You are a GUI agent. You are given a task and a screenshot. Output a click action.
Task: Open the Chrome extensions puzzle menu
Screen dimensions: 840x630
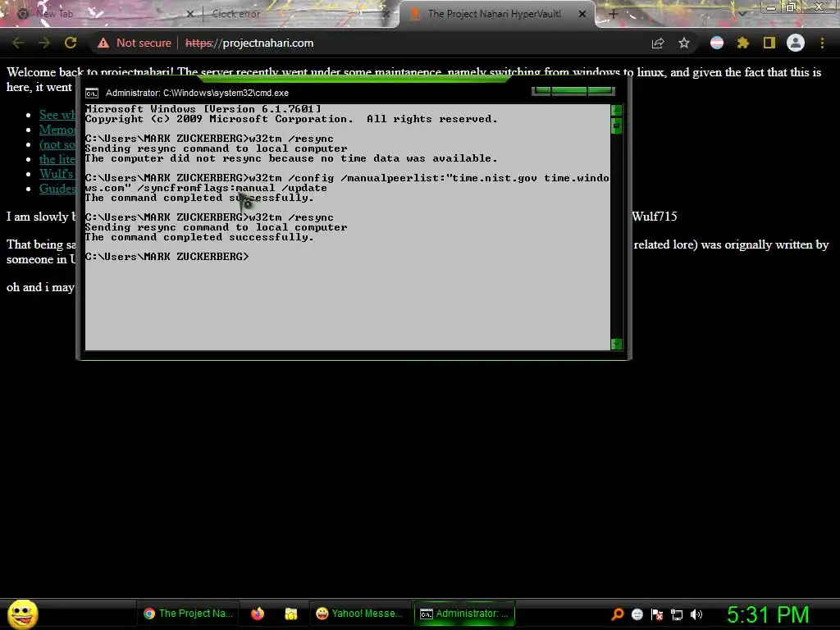(743, 43)
